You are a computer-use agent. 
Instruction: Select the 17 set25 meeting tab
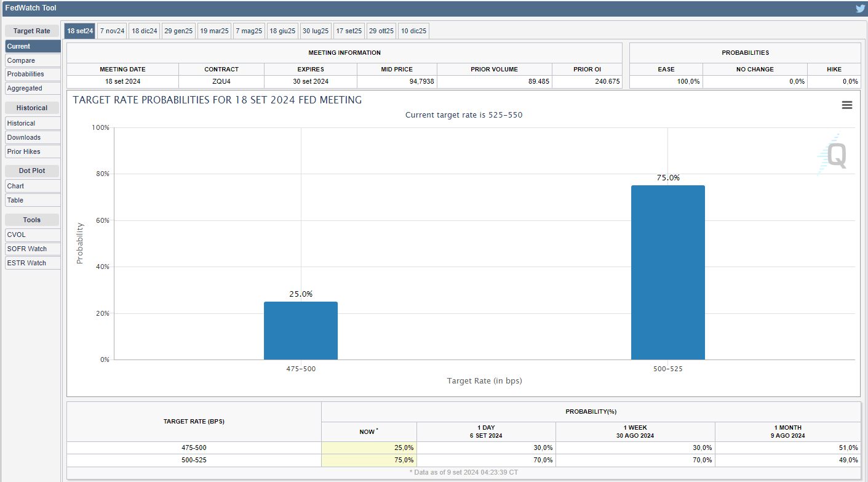(x=349, y=31)
